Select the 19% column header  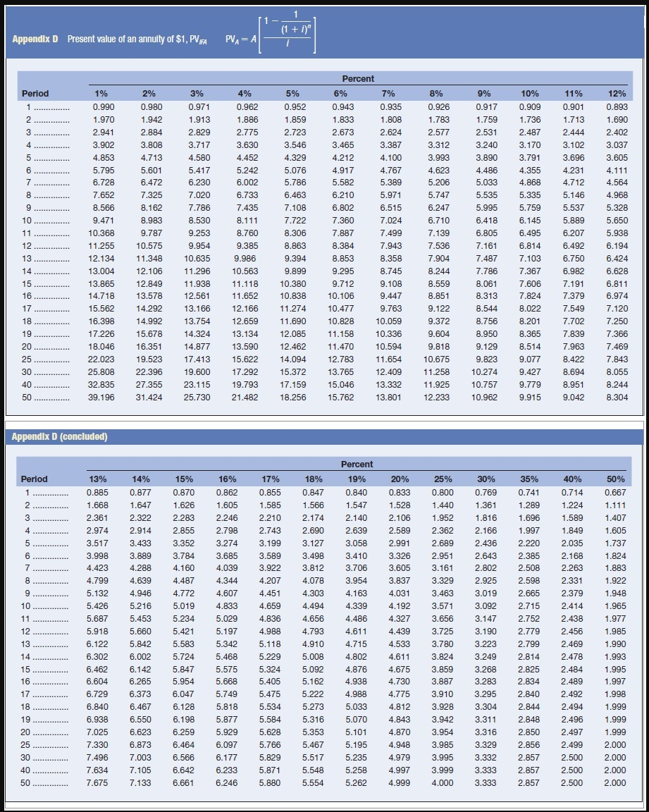[x=357, y=479]
